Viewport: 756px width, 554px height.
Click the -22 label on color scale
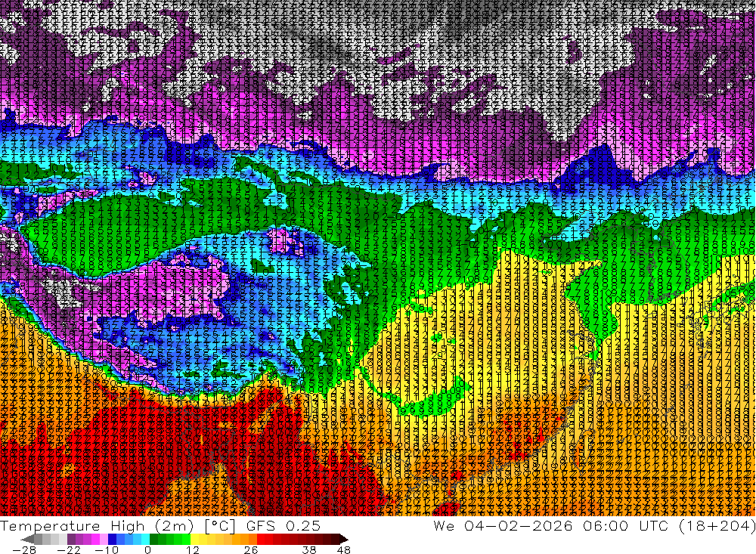point(69,550)
